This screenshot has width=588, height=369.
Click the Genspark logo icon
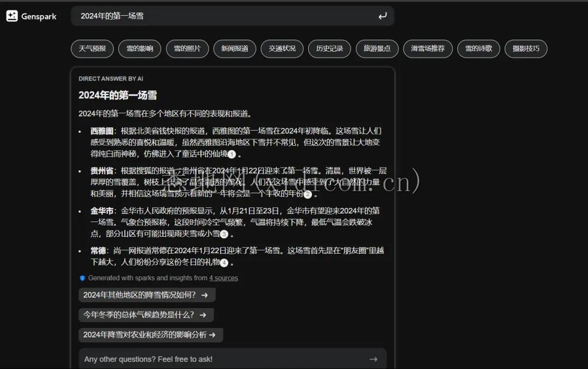tap(11, 16)
